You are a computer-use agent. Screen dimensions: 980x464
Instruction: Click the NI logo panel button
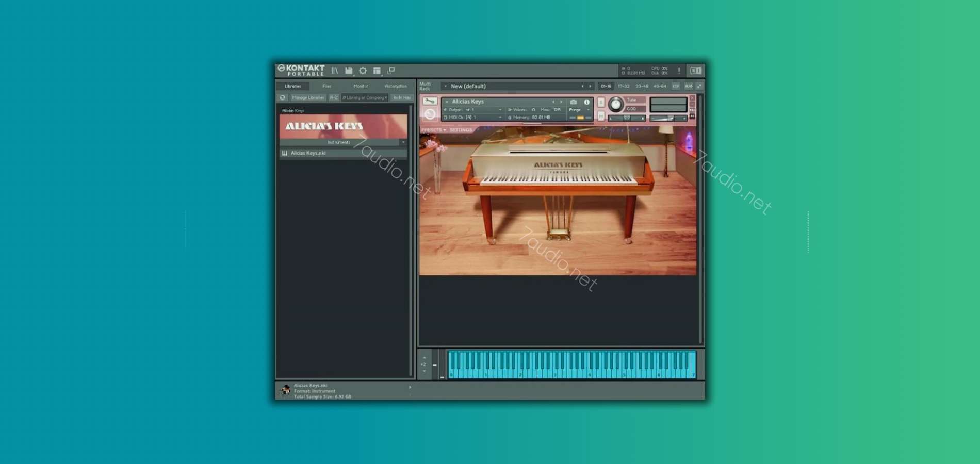[x=696, y=71]
